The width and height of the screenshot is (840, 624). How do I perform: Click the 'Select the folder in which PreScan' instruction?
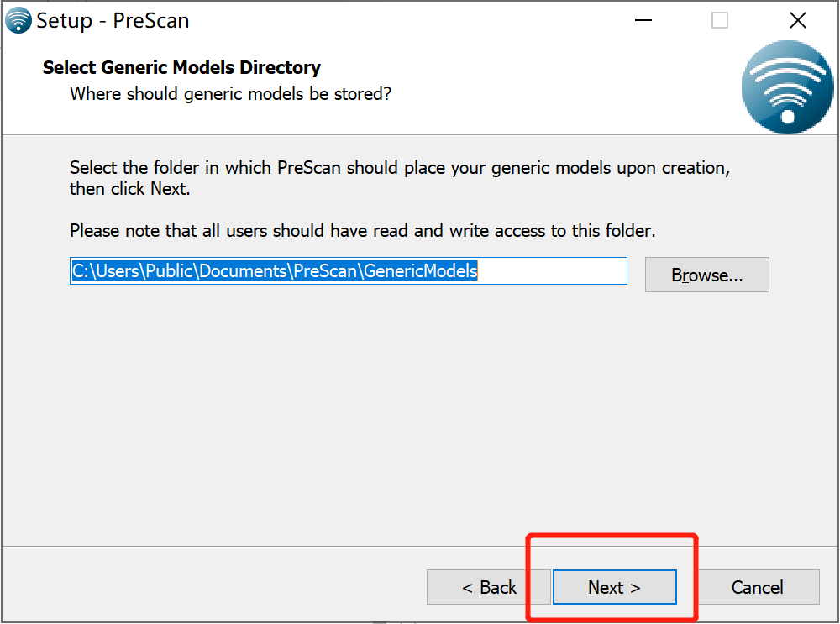(x=400, y=178)
